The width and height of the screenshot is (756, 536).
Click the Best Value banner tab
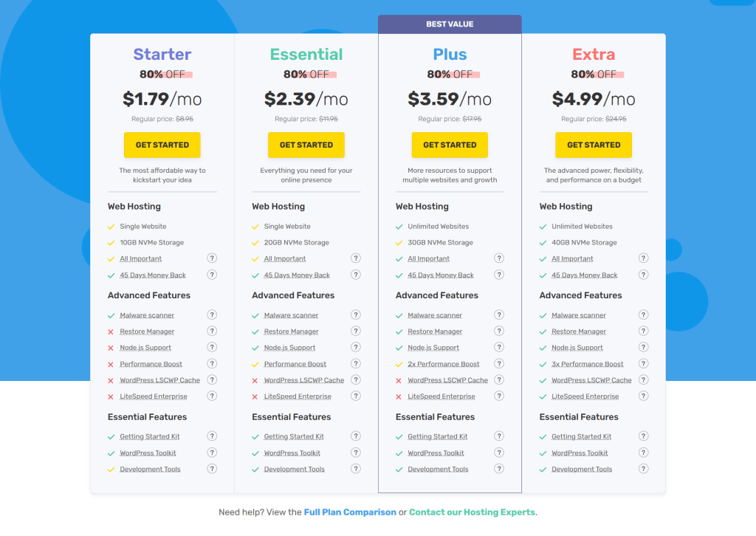click(450, 24)
